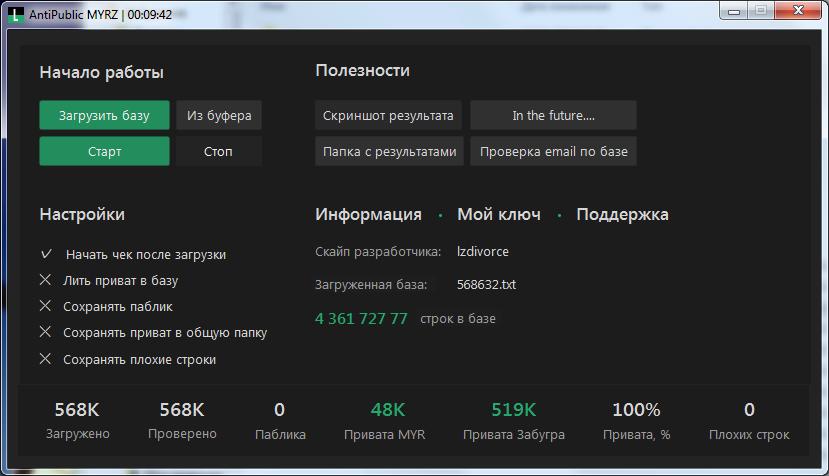Viewport: 829px width, 476px height.
Task: Enable Лить приват в базу option
Action: tap(45, 280)
